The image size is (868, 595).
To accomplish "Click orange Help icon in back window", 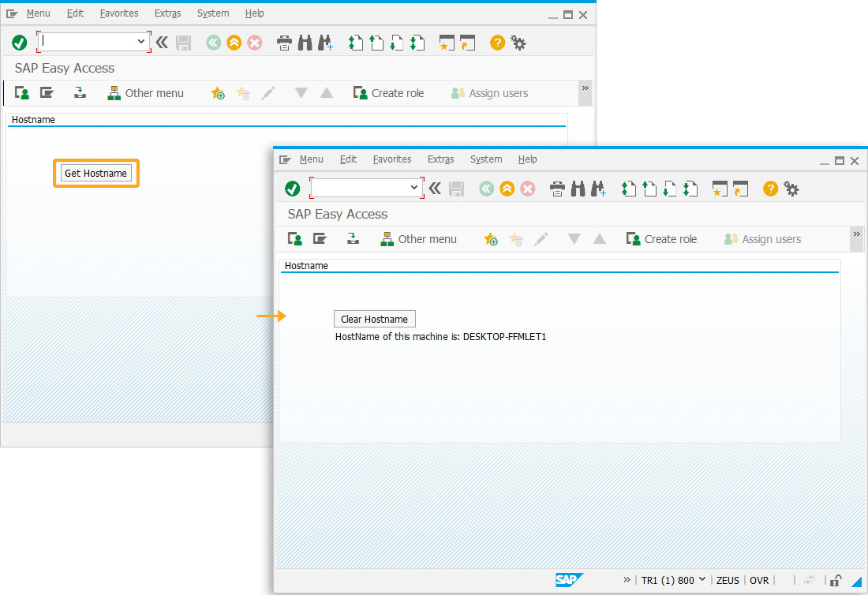I will click(497, 43).
